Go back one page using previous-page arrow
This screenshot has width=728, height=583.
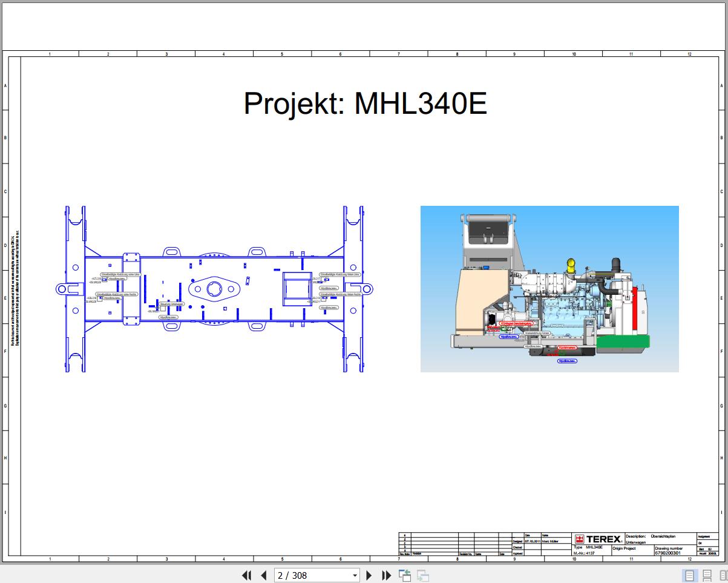coord(264,575)
